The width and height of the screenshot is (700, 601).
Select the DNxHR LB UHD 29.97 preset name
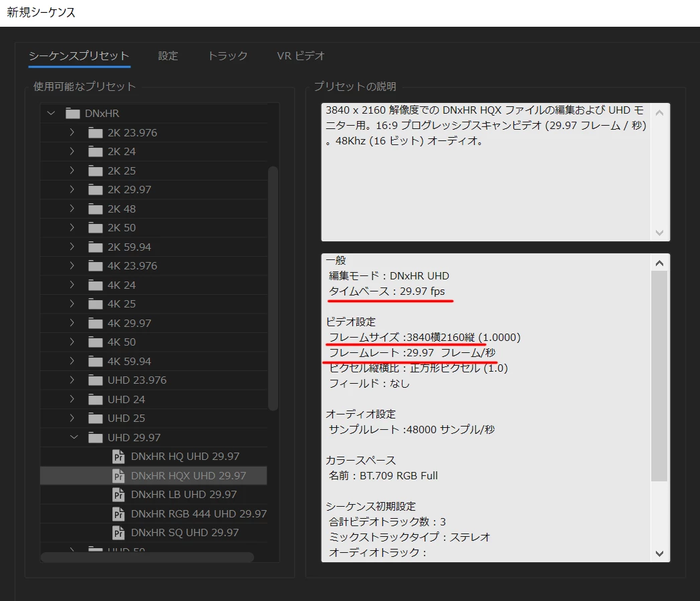[x=184, y=495]
